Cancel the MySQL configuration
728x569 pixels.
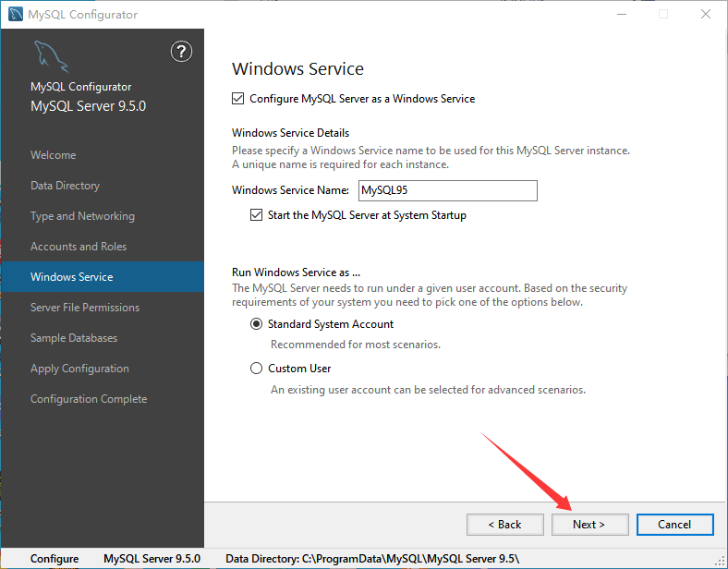click(674, 525)
